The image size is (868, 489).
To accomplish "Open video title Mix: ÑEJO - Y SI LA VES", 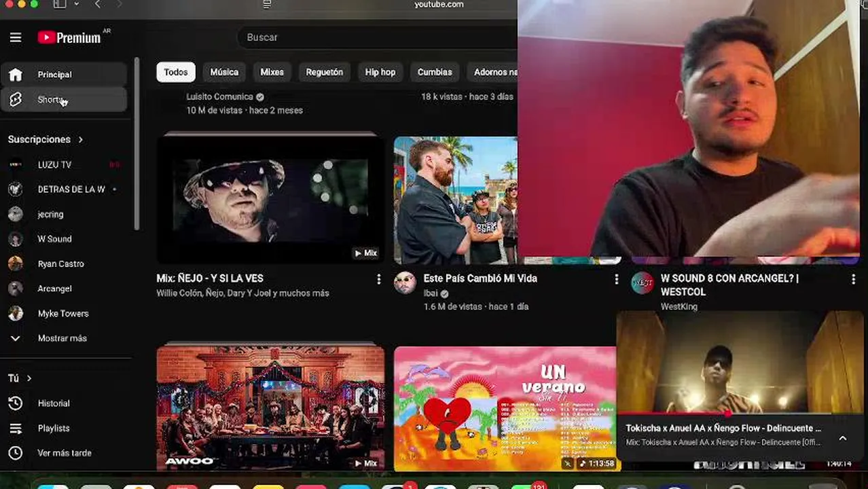I will coord(210,278).
